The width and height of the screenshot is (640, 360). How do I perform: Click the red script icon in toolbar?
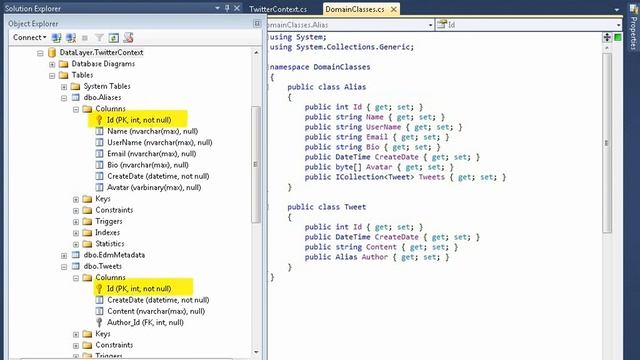coord(128,38)
